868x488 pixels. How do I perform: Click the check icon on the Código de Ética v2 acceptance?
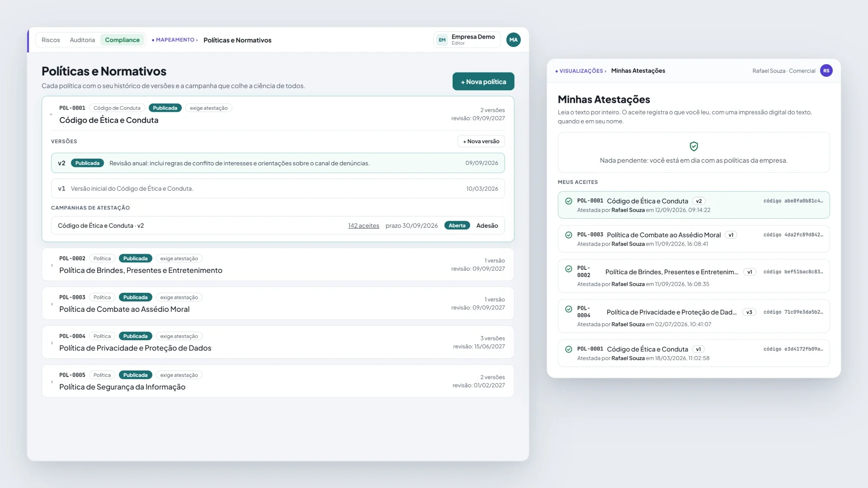coord(569,201)
